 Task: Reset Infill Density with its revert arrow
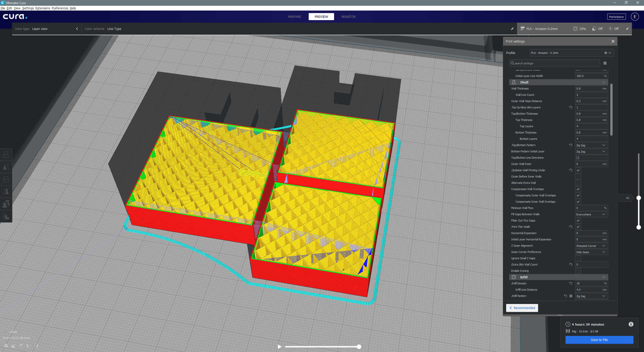pyautogui.click(x=571, y=283)
